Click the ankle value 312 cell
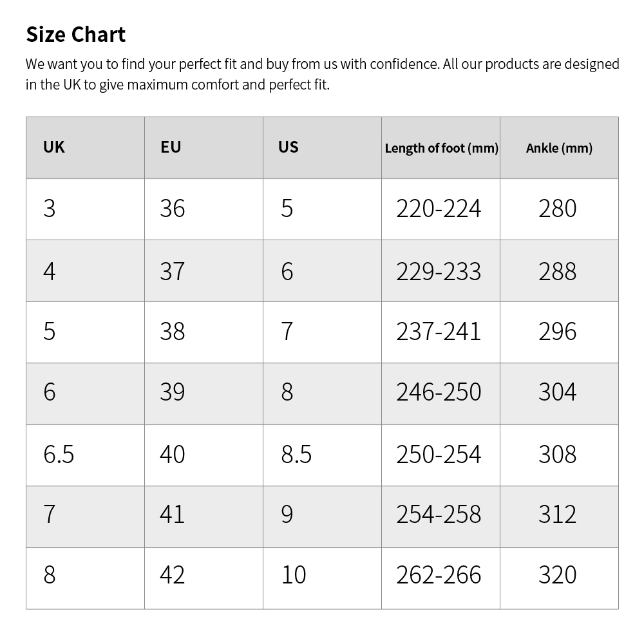 coord(558,515)
